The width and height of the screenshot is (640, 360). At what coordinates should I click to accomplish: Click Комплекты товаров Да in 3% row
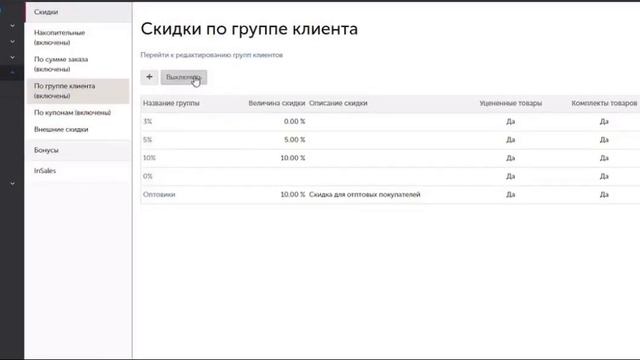[x=604, y=121]
